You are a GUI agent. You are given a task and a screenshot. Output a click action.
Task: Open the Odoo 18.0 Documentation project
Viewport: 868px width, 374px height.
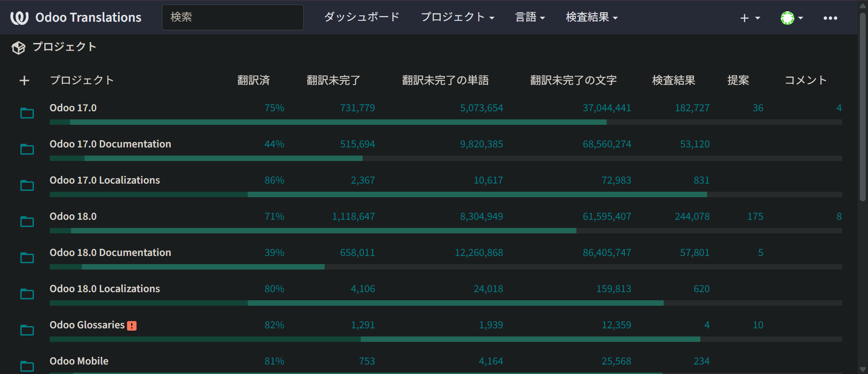[110, 253]
